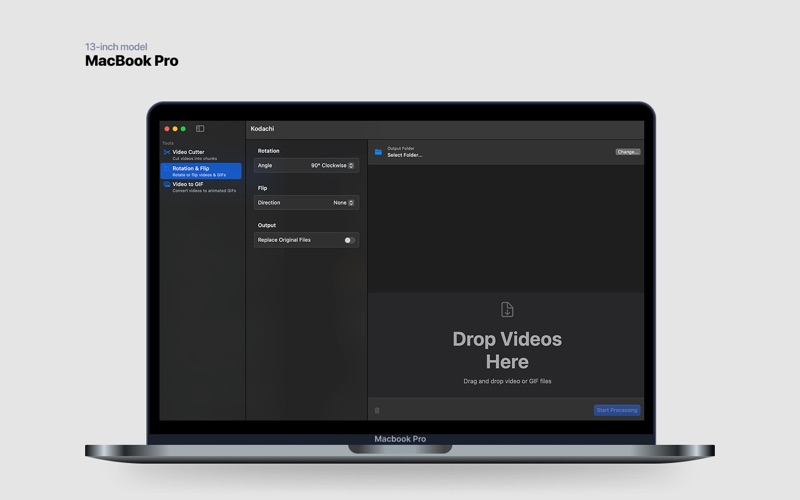The width and height of the screenshot is (800, 500).
Task: Click the green zoom window button
Action: click(x=183, y=129)
